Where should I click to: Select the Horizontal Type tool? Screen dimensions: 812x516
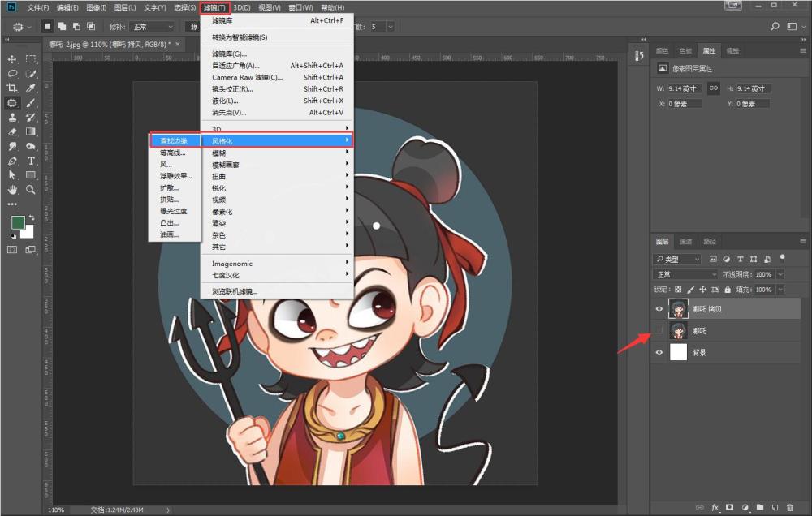click(31, 161)
